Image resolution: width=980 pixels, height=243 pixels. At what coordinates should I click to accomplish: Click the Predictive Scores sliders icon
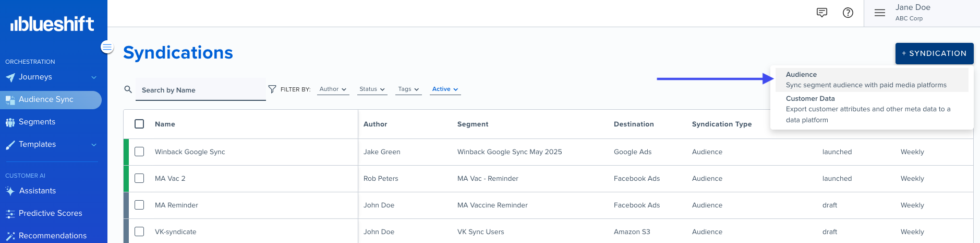pyautogui.click(x=10, y=214)
